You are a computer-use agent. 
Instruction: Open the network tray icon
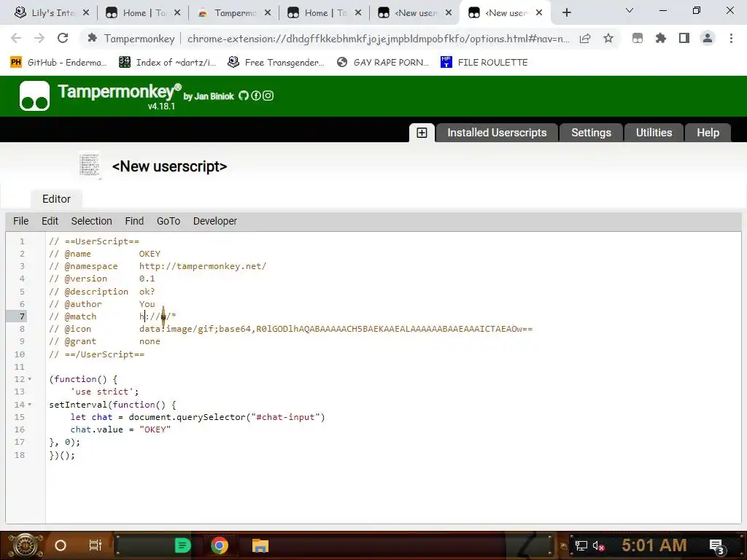coord(581,546)
